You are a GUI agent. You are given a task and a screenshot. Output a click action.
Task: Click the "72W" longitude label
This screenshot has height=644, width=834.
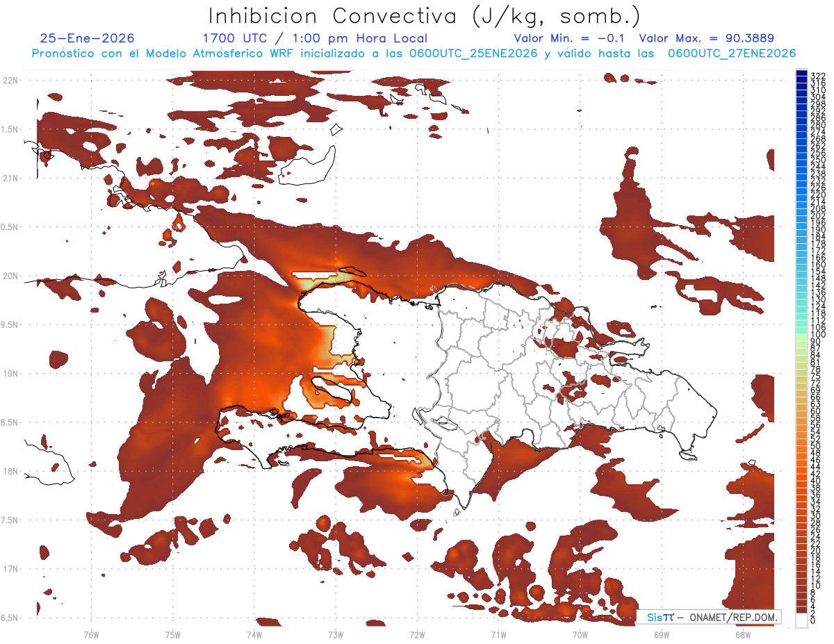pyautogui.click(x=417, y=634)
